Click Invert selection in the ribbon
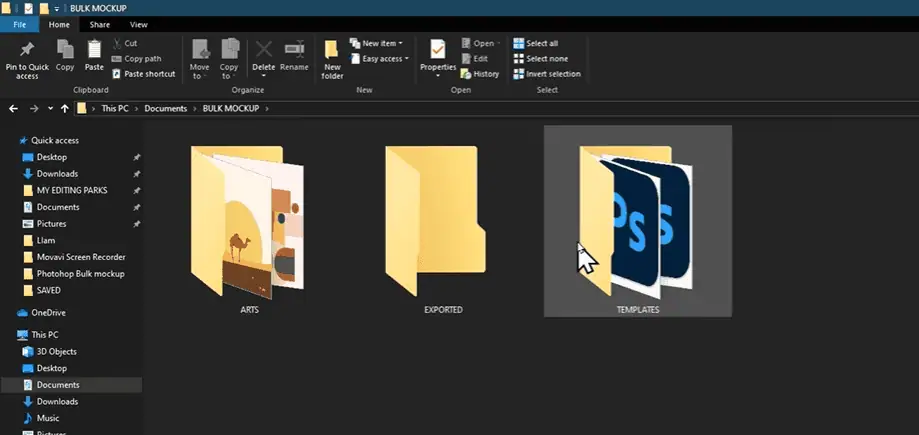Image resolution: width=919 pixels, height=435 pixels. pyautogui.click(x=546, y=74)
